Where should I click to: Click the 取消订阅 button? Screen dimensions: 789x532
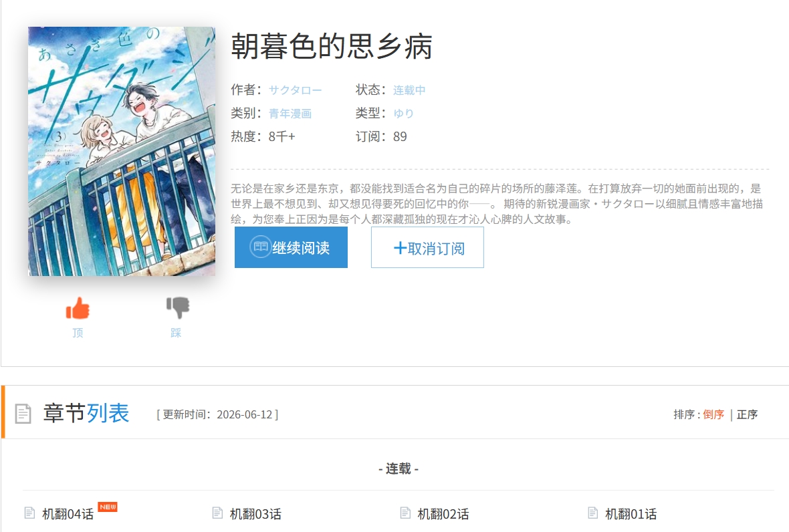click(x=427, y=247)
